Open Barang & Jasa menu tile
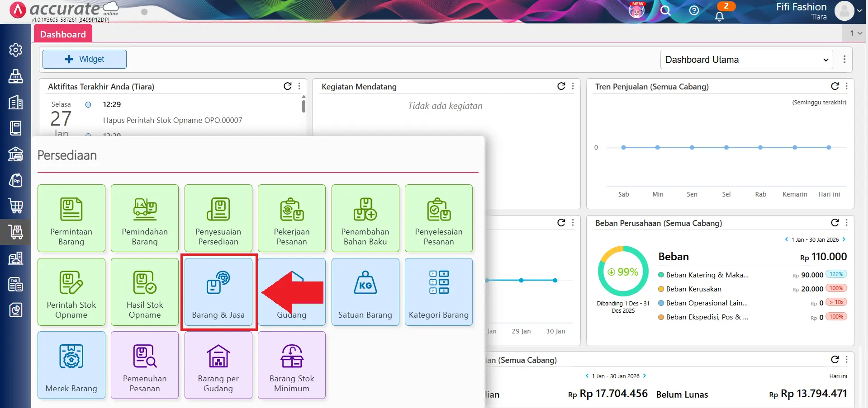This screenshot has height=408, width=868. [x=218, y=292]
